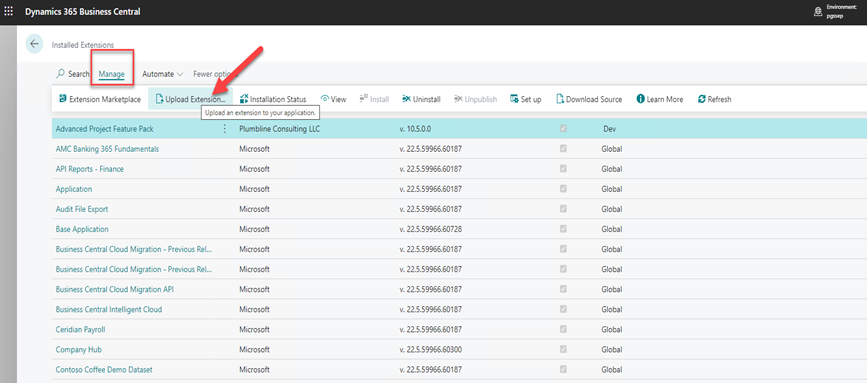Open Installation Status
This screenshot has height=383, width=867.
click(x=273, y=99)
